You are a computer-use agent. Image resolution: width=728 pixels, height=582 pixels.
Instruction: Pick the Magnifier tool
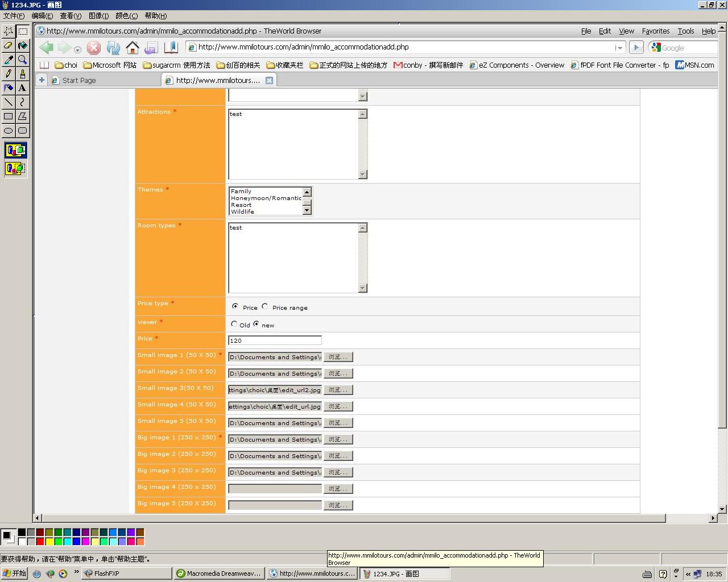tap(22, 60)
